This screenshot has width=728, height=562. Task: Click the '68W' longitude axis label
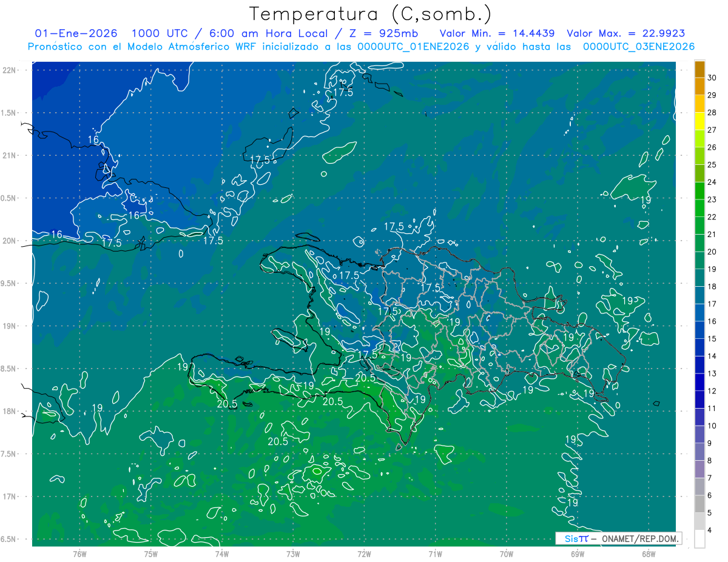648,554
